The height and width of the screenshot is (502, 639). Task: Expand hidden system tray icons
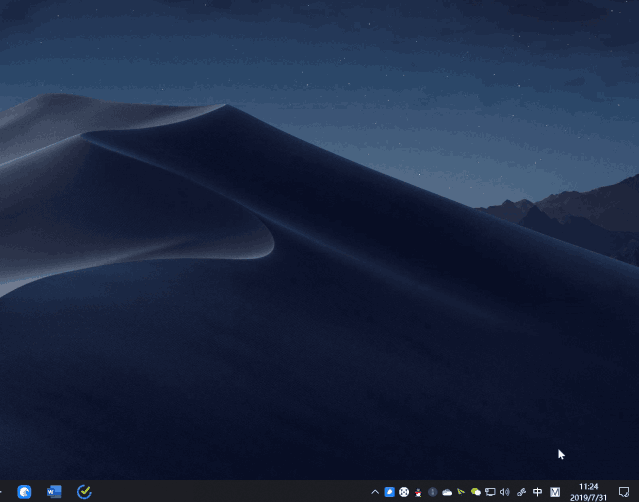coord(375,492)
